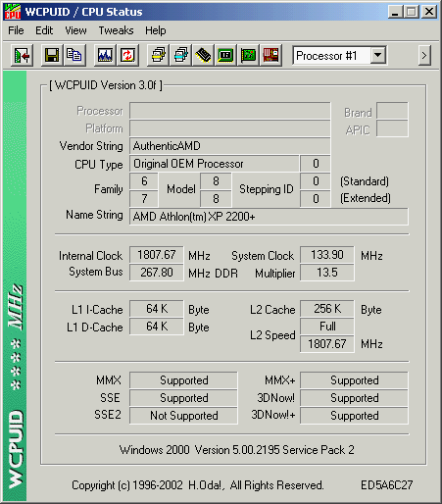Click the cyan stacked-windows toolbar icon
The height and width of the screenshot is (504, 442).
point(180,56)
